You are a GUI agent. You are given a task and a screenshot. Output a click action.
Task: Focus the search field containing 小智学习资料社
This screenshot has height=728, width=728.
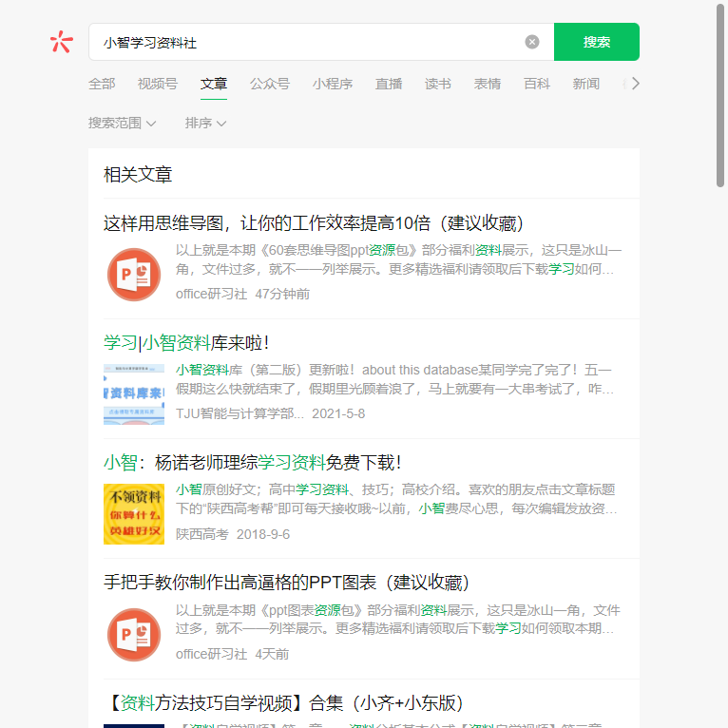tap(321, 42)
